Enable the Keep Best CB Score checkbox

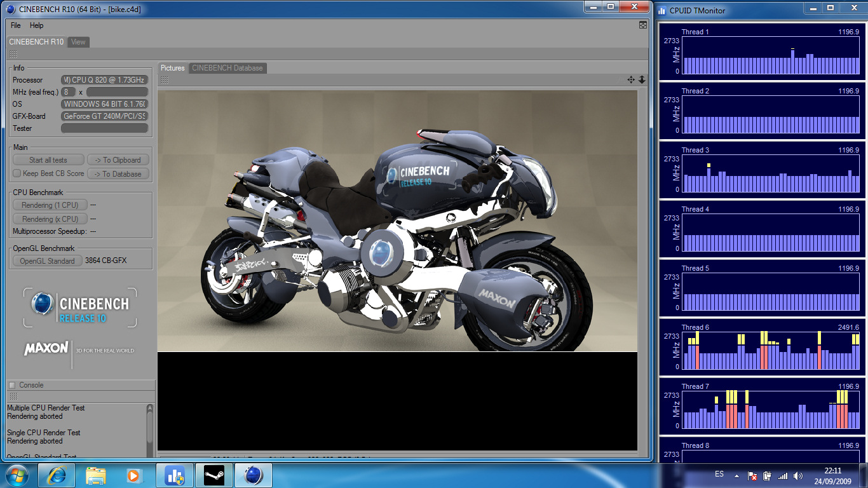pos(17,173)
